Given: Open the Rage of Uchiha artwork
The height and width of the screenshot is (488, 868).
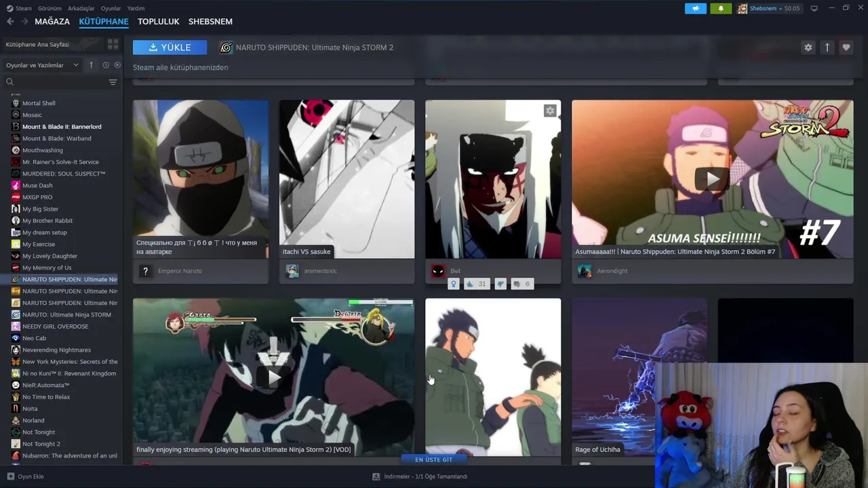Looking at the screenshot, I should [639, 377].
